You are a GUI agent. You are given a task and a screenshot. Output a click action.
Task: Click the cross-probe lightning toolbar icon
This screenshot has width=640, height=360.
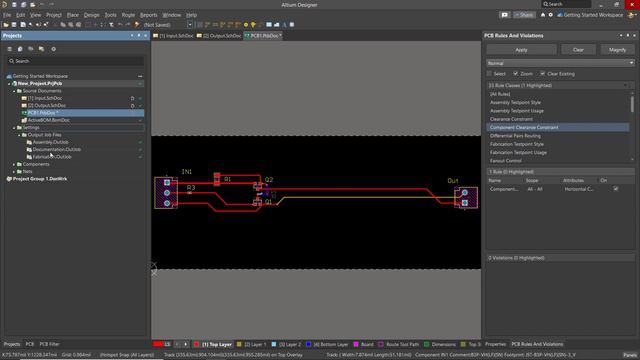137,24
